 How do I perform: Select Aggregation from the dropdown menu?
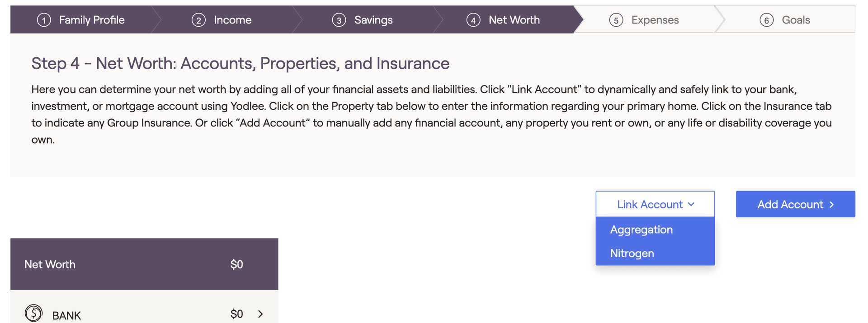pyautogui.click(x=642, y=229)
